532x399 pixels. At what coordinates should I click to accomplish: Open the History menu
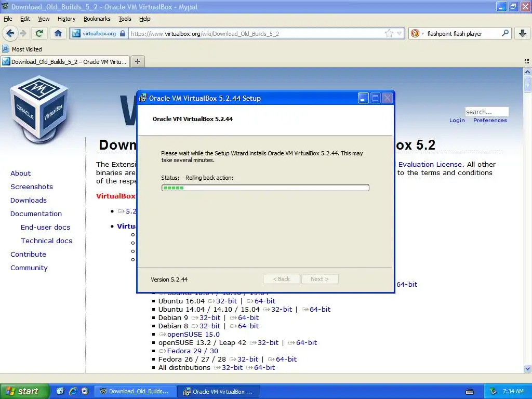pyautogui.click(x=66, y=19)
